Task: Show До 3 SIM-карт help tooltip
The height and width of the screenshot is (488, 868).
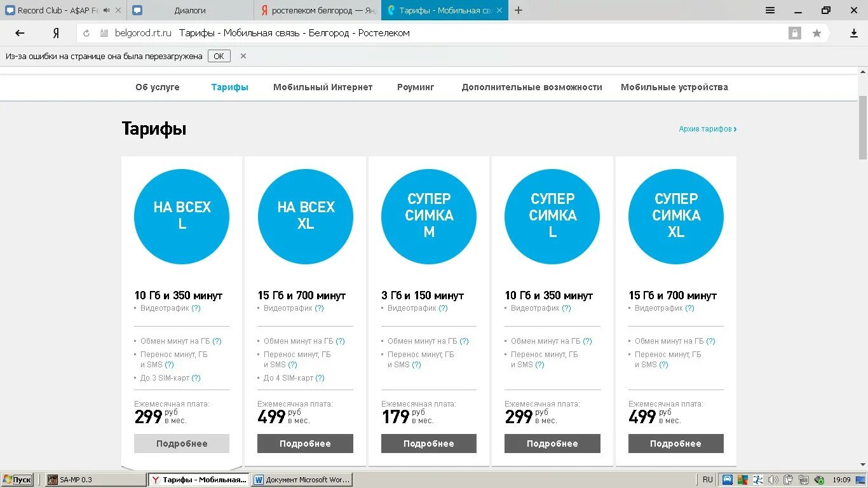Action: [196, 378]
